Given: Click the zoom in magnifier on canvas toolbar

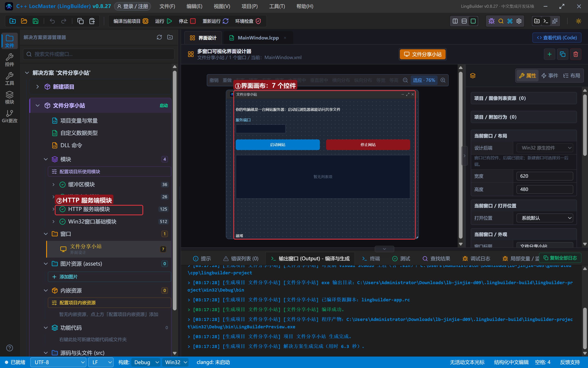Looking at the screenshot, I should click(443, 80).
